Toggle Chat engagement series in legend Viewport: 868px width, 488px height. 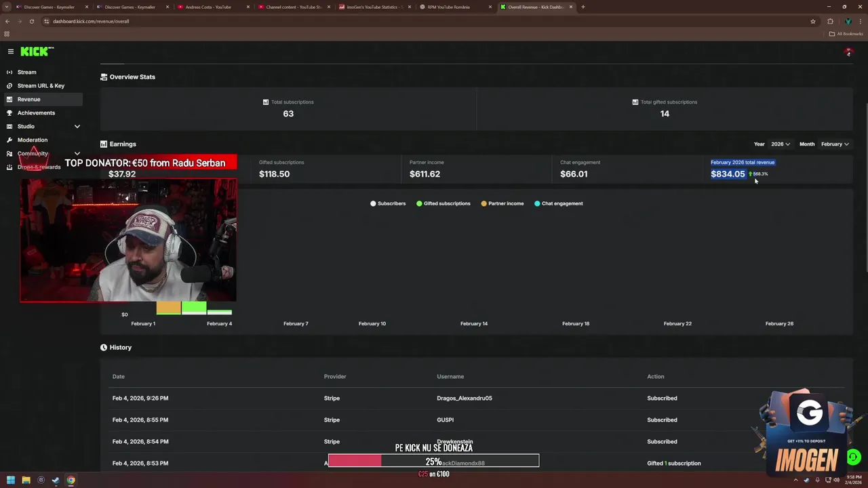tap(558, 203)
